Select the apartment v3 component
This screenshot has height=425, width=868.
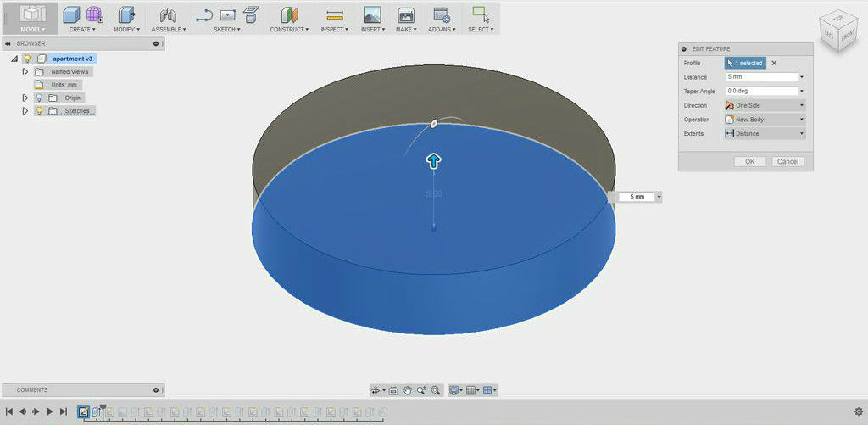[x=73, y=59]
